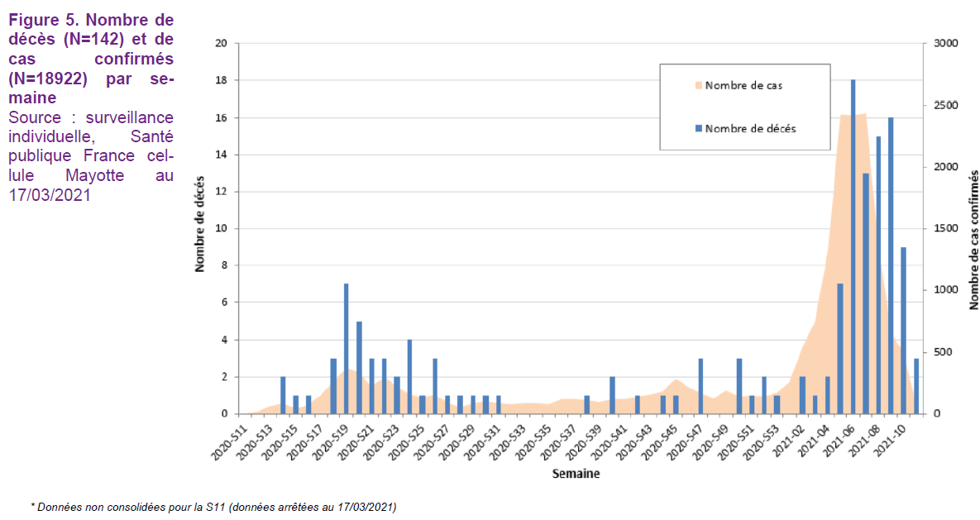The height and width of the screenshot is (520, 980).
Task: Click the Semaine x-axis title
Action: pos(576,475)
